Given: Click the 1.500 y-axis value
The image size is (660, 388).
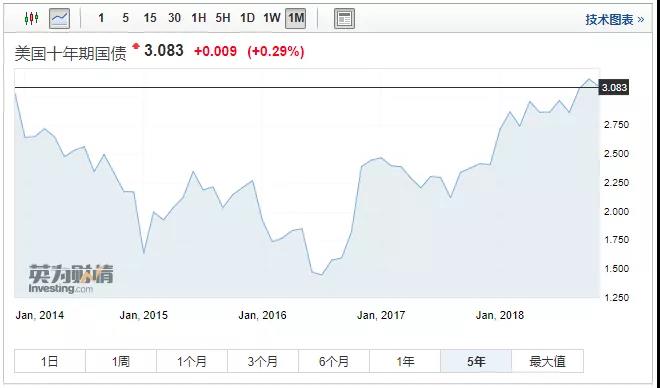Looking at the screenshot, I should 616,268.
